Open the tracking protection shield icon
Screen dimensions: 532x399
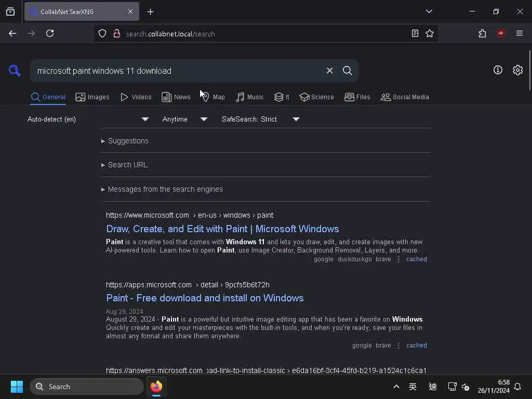tap(102, 34)
